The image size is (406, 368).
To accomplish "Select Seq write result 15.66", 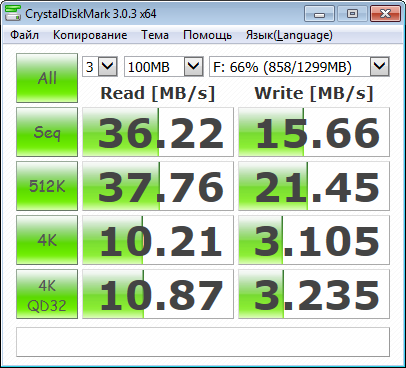I will coord(314,132).
